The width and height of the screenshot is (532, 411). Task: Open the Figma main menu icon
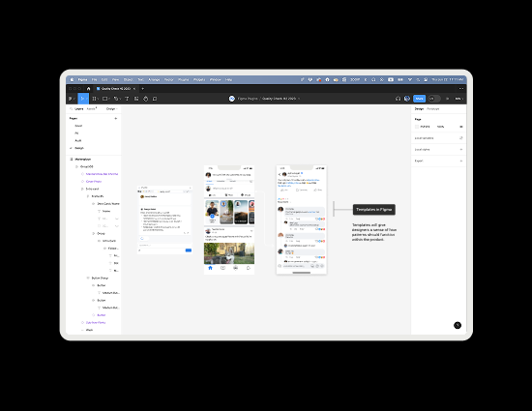[71, 99]
